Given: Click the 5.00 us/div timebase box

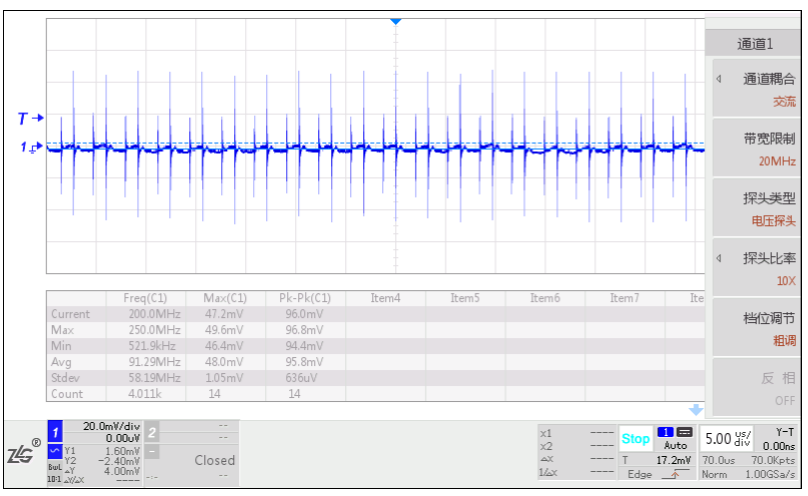Looking at the screenshot, I should click(x=728, y=439).
